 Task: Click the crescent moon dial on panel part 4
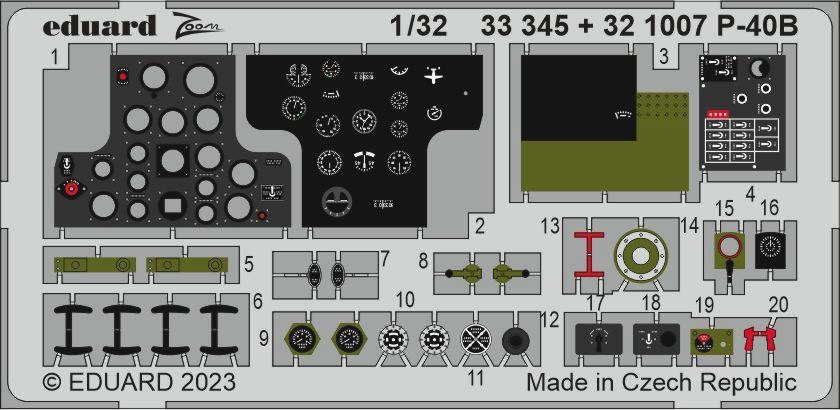760,68
